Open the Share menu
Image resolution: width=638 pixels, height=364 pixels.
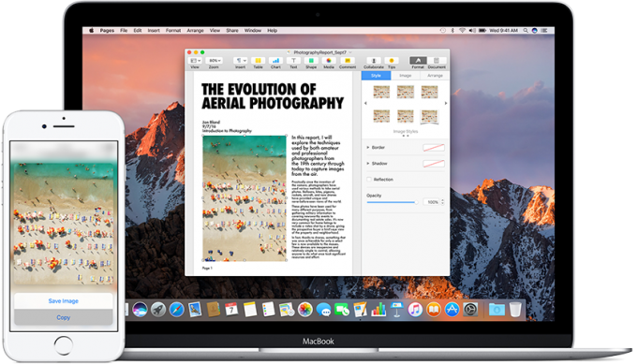pos(232,31)
